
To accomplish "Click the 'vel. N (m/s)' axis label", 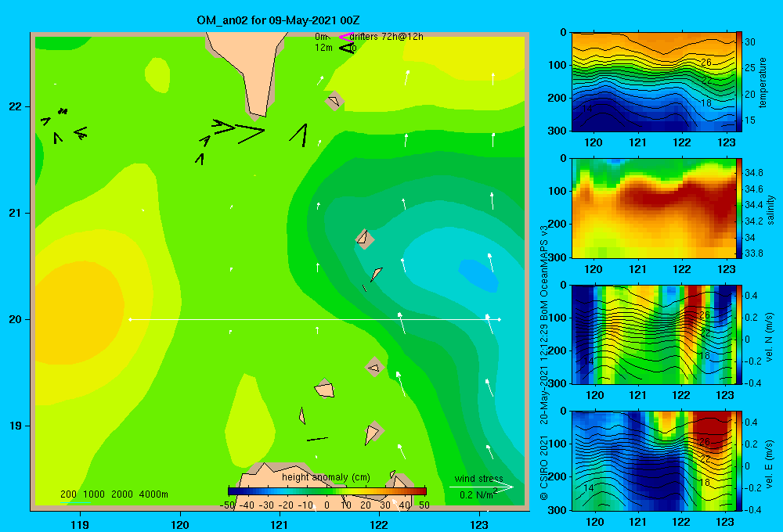I will point(770,337).
